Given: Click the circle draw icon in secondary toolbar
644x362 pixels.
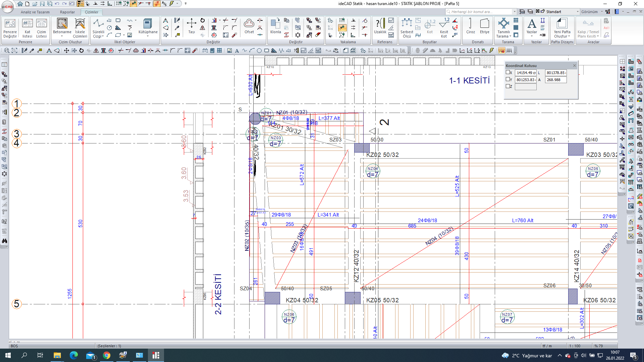Looking at the screenshot, I should (x=259, y=51).
